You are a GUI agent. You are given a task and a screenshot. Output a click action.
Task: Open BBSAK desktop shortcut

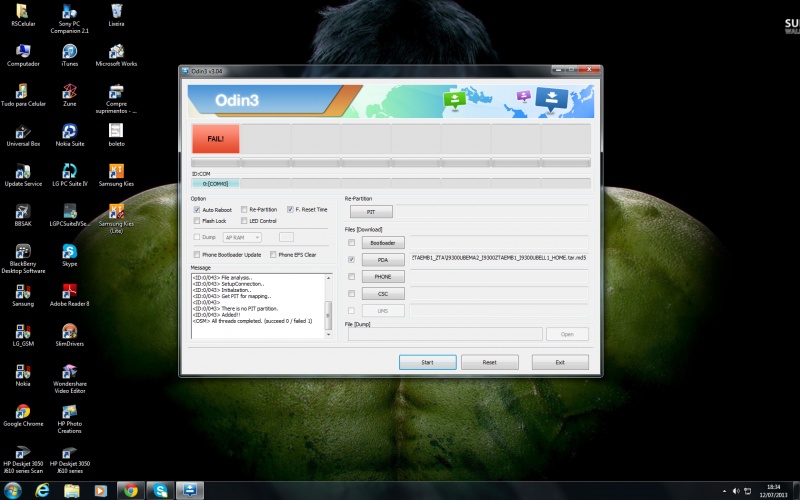click(x=23, y=215)
